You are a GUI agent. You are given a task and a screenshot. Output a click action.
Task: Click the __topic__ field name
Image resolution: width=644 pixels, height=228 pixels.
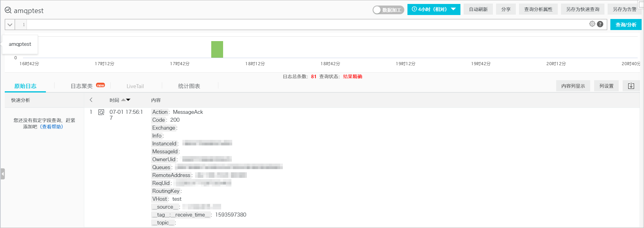[163, 222]
